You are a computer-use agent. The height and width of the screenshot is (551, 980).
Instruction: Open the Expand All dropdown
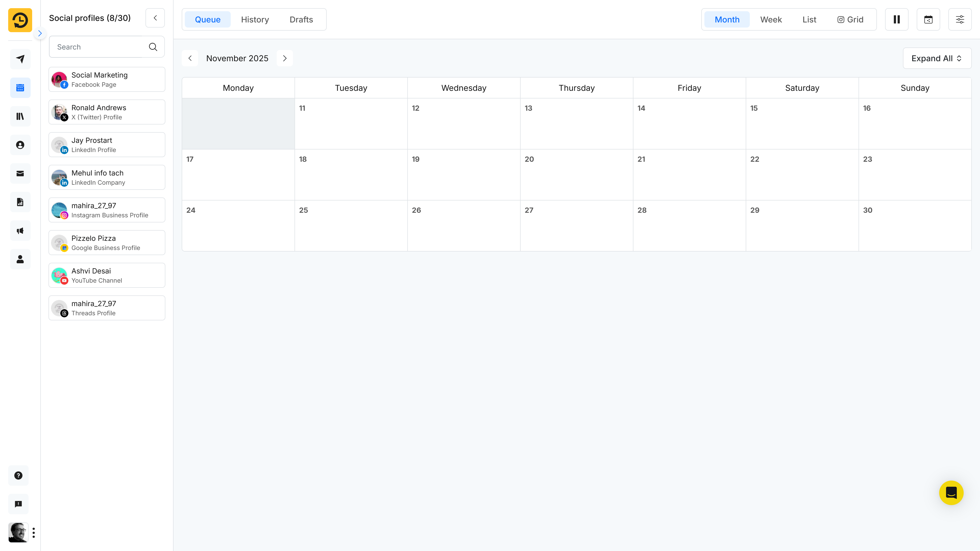click(937, 58)
